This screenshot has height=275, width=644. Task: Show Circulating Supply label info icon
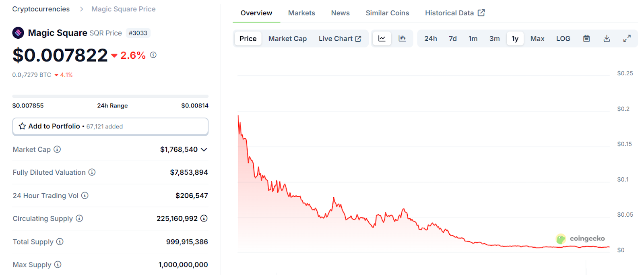click(79, 218)
